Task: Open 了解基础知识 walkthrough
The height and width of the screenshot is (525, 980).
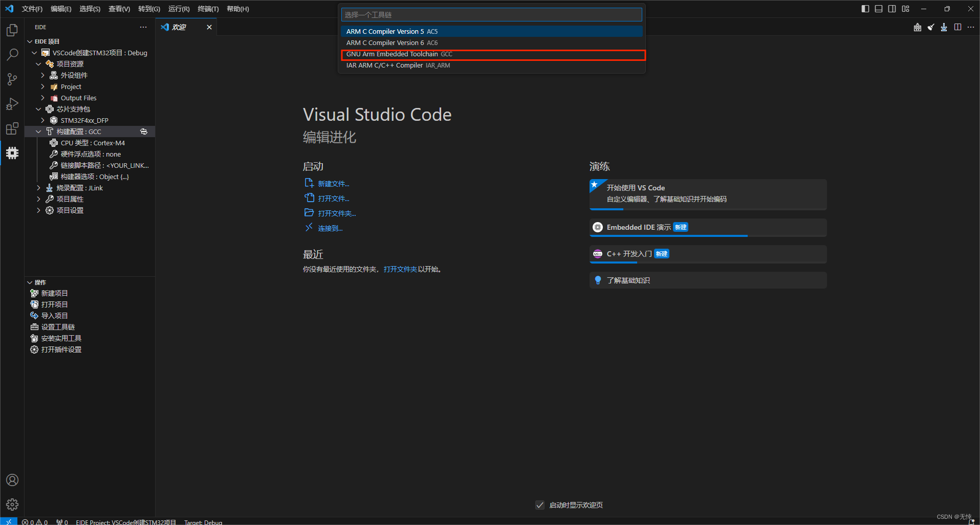Action: point(708,280)
